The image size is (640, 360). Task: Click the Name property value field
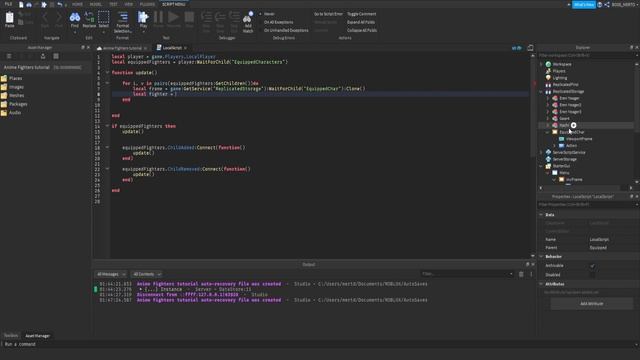coord(612,240)
